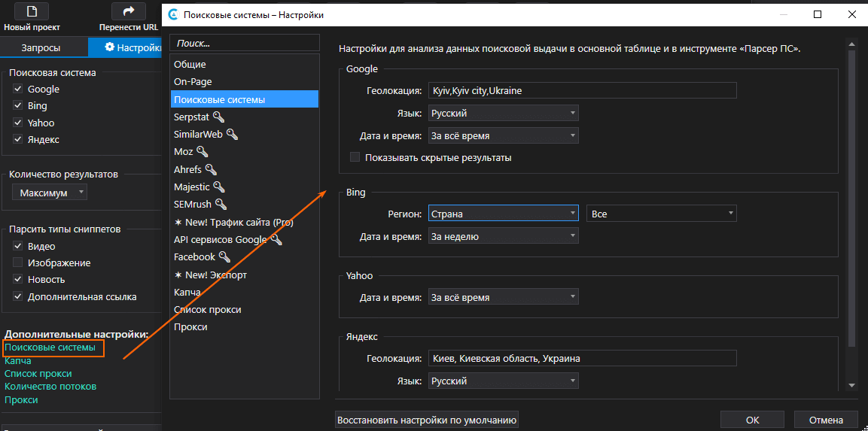Screen dimensions: 868x431
Task: Open Яндекс Язык dropdown
Action: 503,381
